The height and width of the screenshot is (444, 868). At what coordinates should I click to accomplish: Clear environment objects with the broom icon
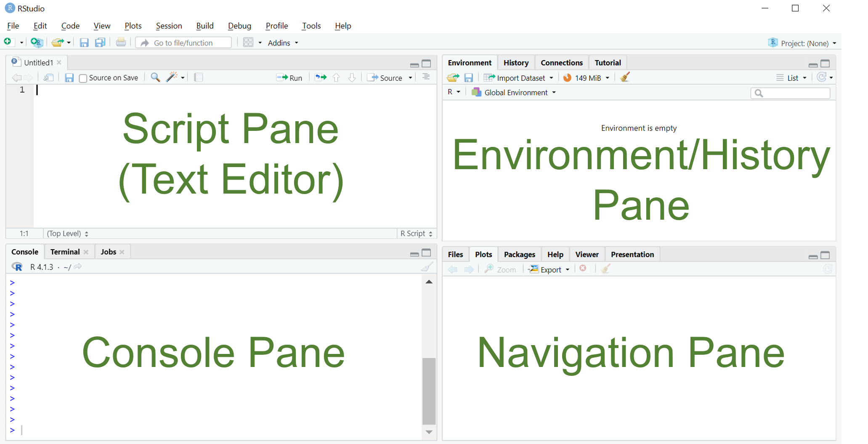click(x=625, y=77)
